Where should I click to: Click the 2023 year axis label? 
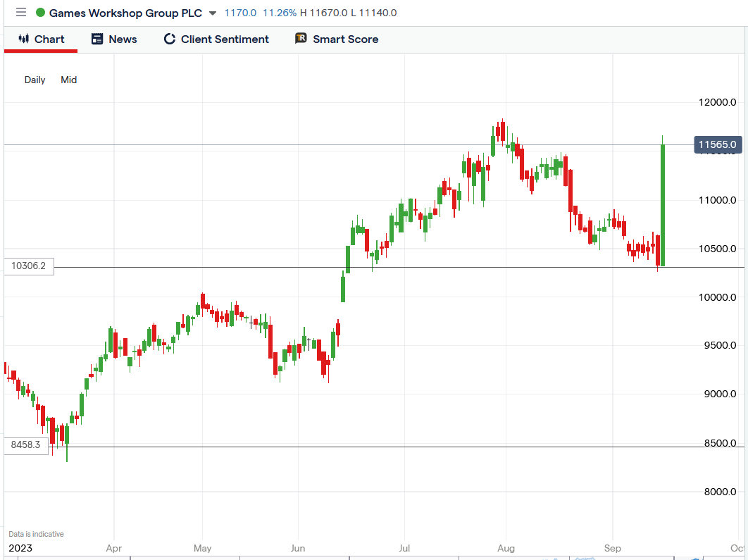coord(20,549)
